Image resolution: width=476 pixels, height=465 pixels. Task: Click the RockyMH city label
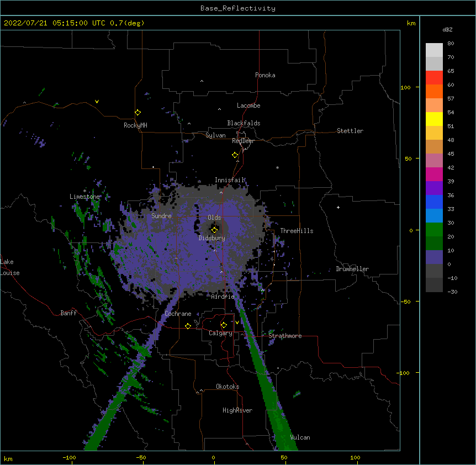pyautogui.click(x=135, y=125)
